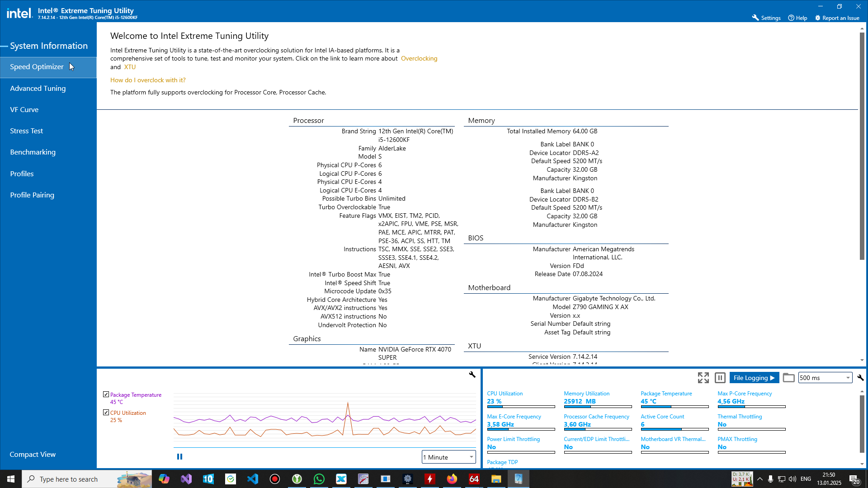The image size is (868, 488).
Task: Click the graph settings wrench icon
Action: [472, 375]
